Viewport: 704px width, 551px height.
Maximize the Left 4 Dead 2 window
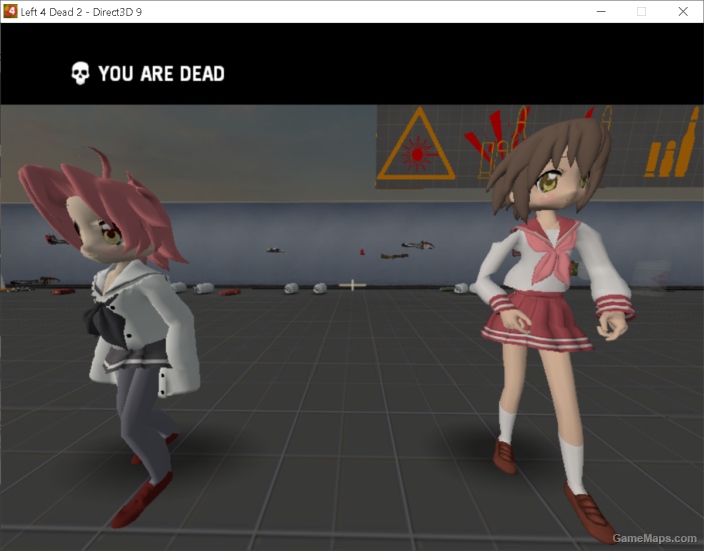pyautogui.click(x=642, y=12)
